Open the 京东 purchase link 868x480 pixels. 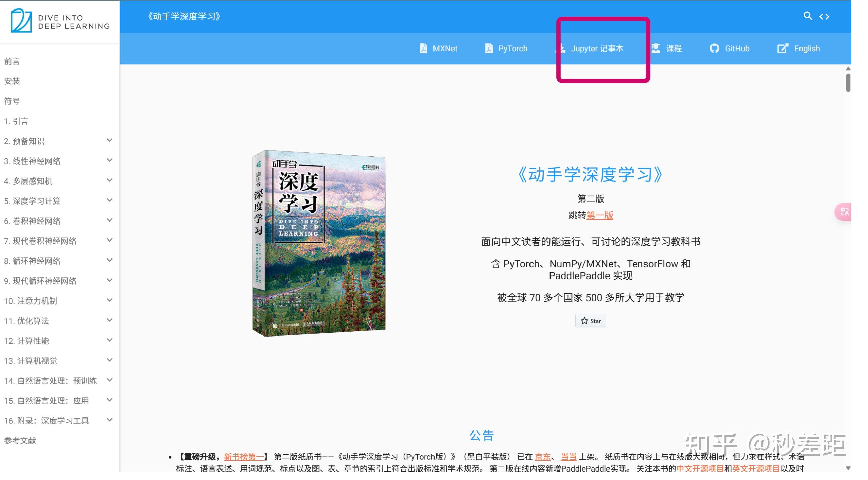pos(543,457)
